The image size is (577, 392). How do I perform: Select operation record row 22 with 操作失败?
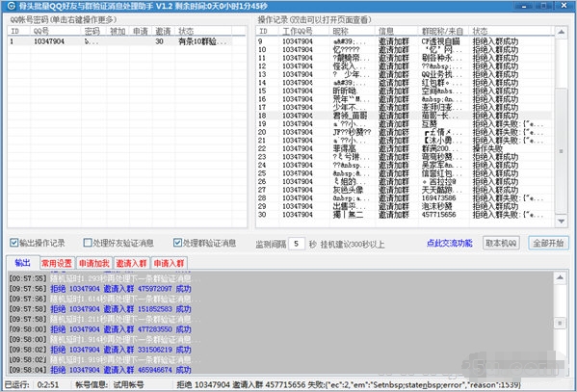pos(405,148)
